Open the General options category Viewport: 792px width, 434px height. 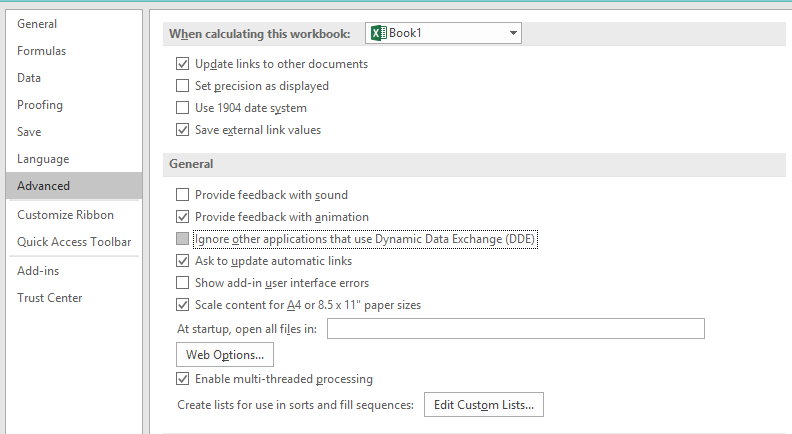pyautogui.click(x=74, y=24)
